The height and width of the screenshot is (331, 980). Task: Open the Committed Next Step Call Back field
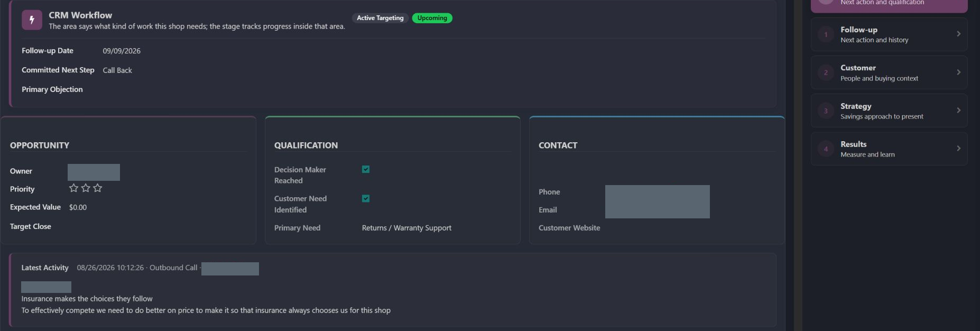(117, 70)
